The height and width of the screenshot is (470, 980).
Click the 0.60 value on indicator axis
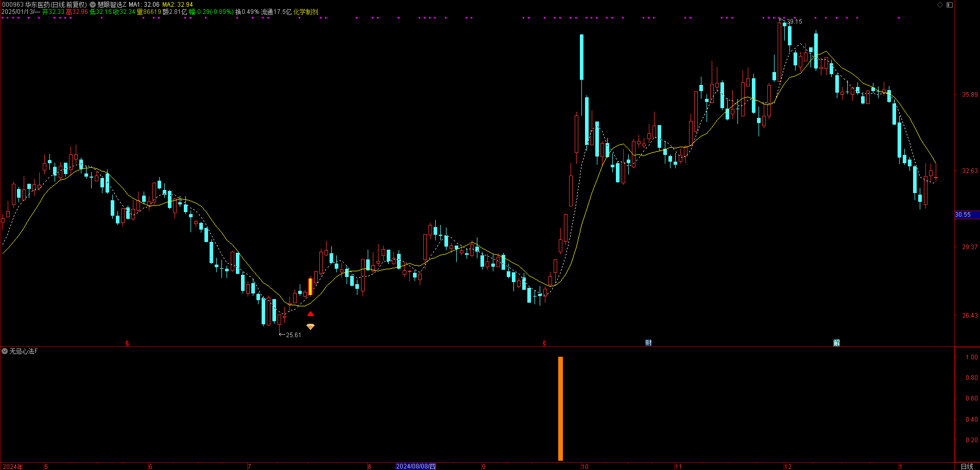pos(971,398)
